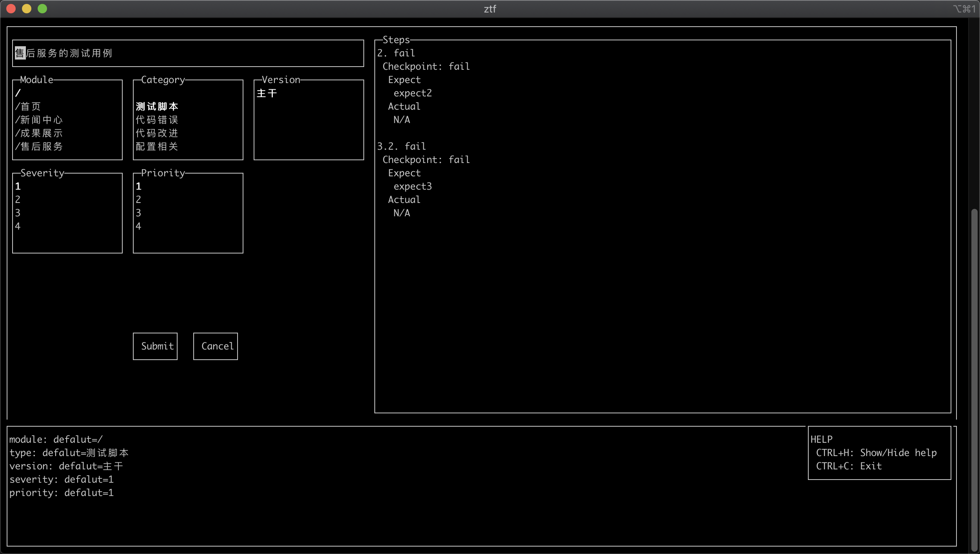
Task: Select 测试脚本 category option
Action: pyautogui.click(x=157, y=107)
